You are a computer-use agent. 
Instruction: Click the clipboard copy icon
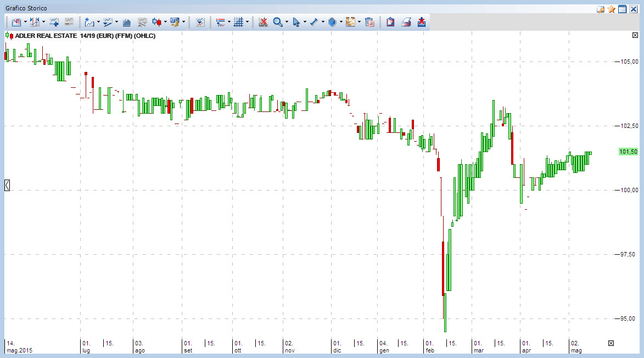pos(390,22)
